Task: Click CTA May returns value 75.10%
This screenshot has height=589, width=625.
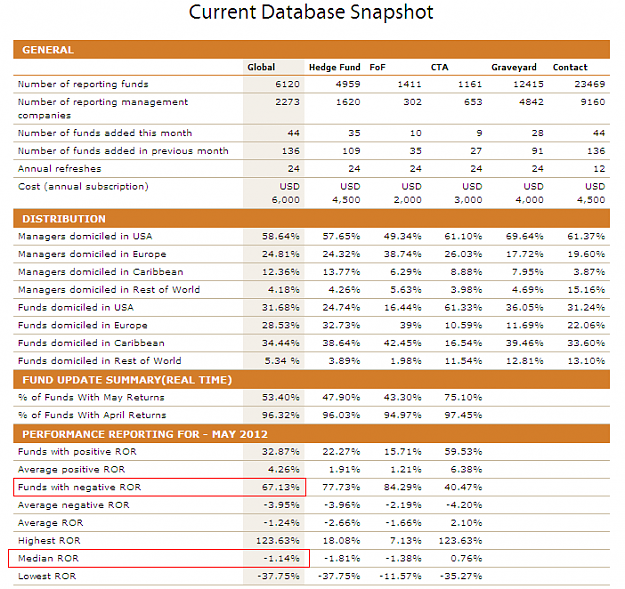Action: (x=463, y=397)
